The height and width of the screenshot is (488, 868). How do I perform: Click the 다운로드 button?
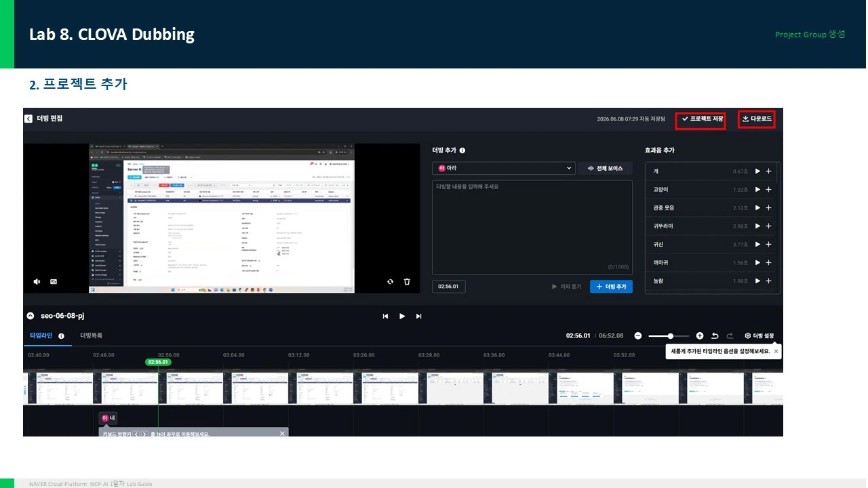click(x=757, y=119)
